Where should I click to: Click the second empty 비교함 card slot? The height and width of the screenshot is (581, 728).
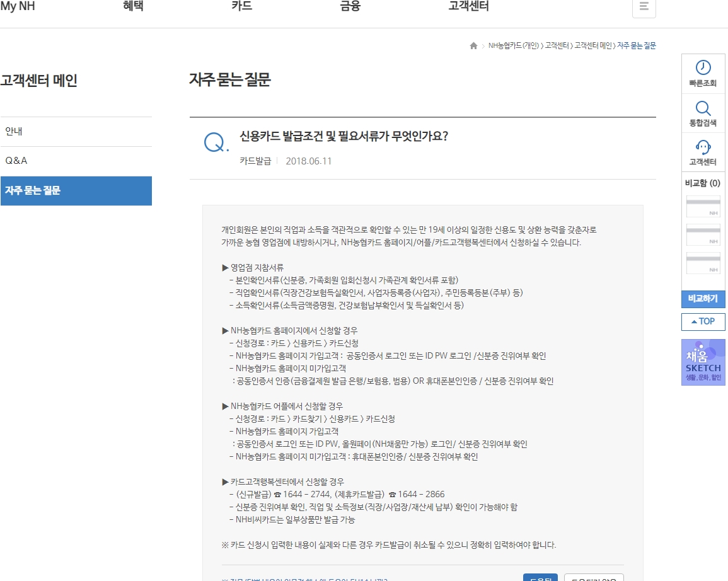(703, 234)
